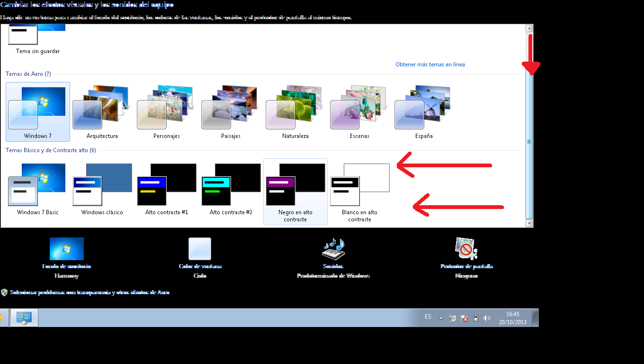Open Protector de pantalla settings
The width and height of the screenshot is (644, 364).
tap(466, 249)
